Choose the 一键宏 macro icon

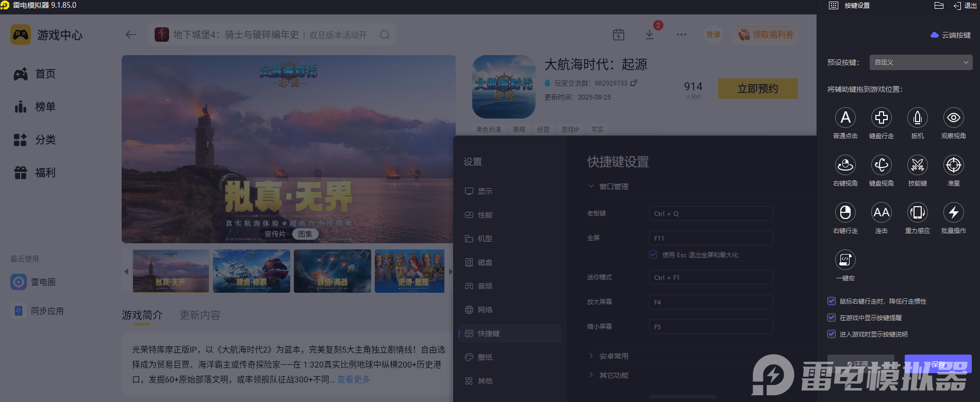click(845, 260)
